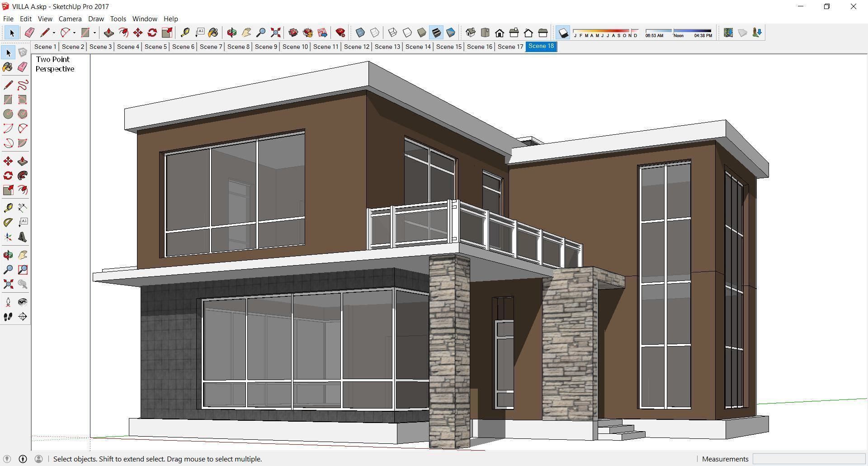
Task: Select the Protractor tool
Action: coord(8,222)
